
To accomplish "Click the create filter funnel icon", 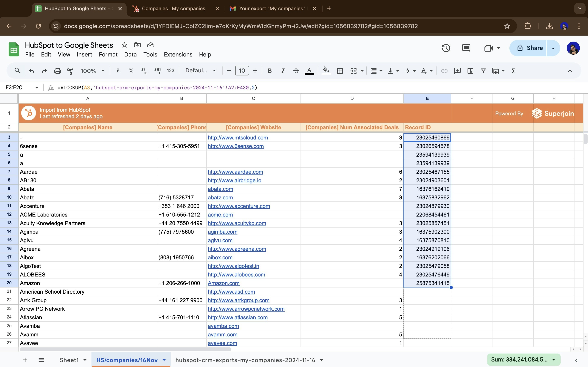I will coord(483,71).
